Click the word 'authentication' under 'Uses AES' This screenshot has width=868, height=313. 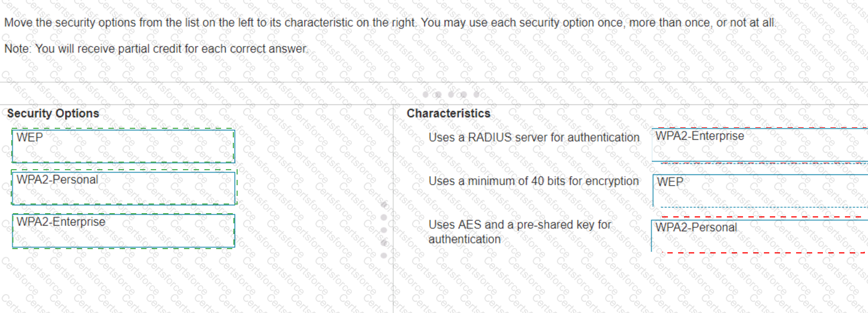pyautogui.click(x=464, y=239)
